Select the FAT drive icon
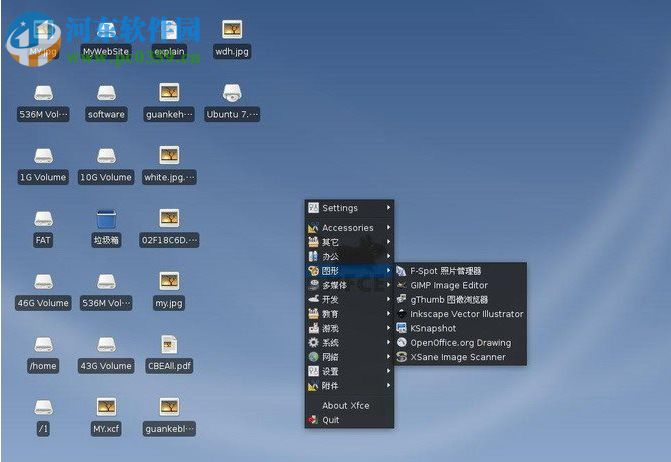Viewport: 671px width, 462px height. coord(43,219)
